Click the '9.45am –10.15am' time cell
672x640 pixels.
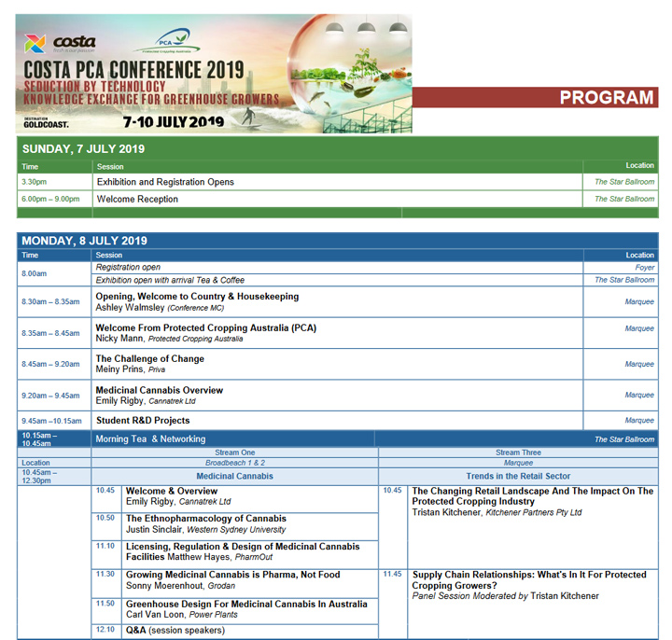(54, 421)
